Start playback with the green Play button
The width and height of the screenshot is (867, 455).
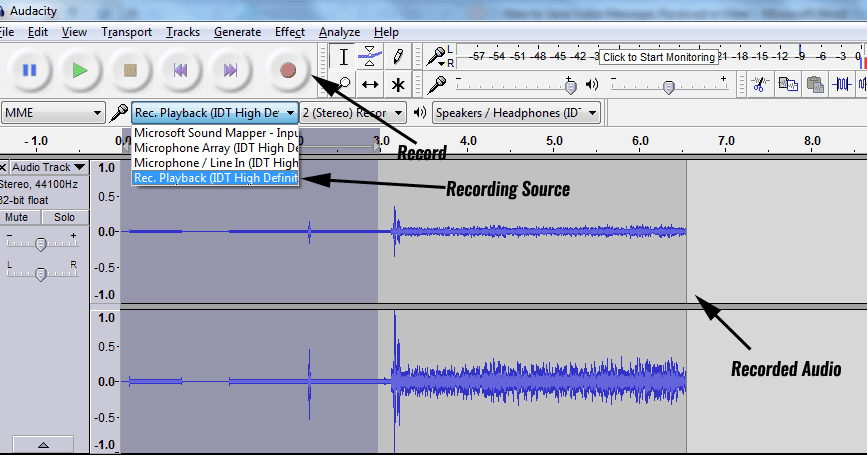click(x=80, y=70)
